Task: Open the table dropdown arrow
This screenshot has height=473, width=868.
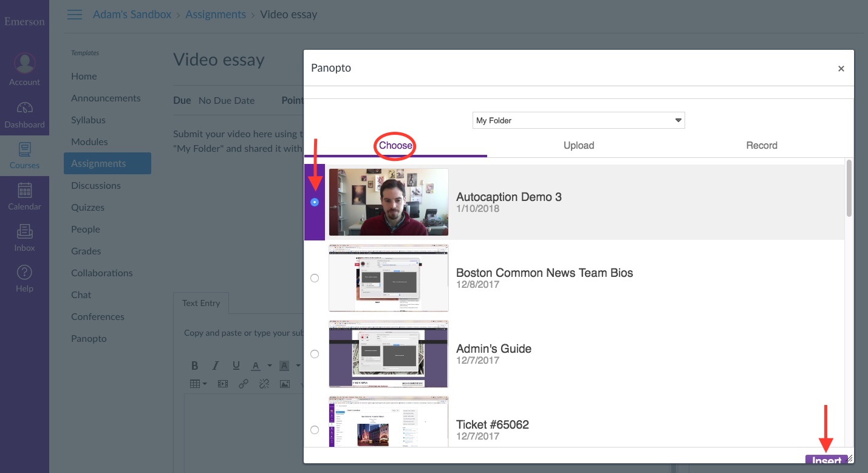Action: click(205, 384)
